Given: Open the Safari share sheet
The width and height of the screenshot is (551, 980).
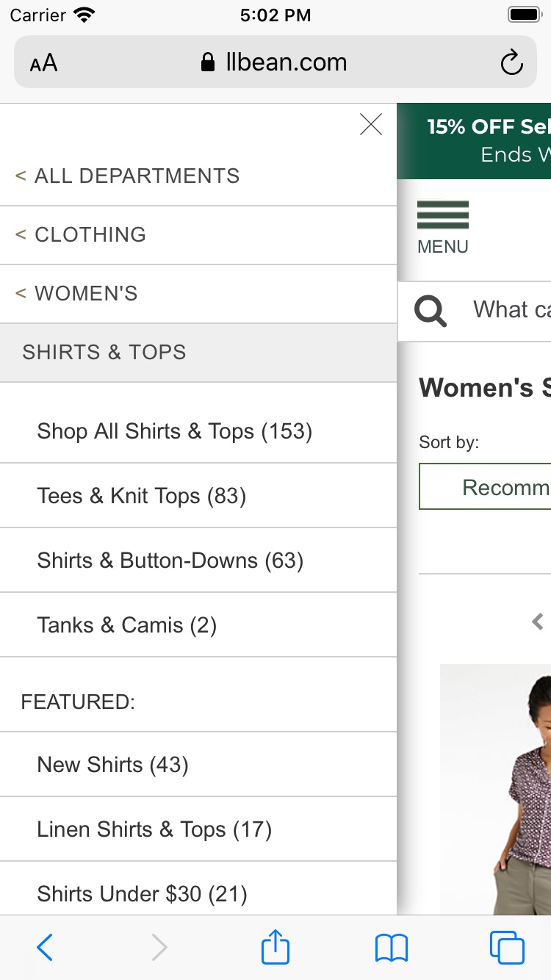Looking at the screenshot, I should click(x=275, y=948).
